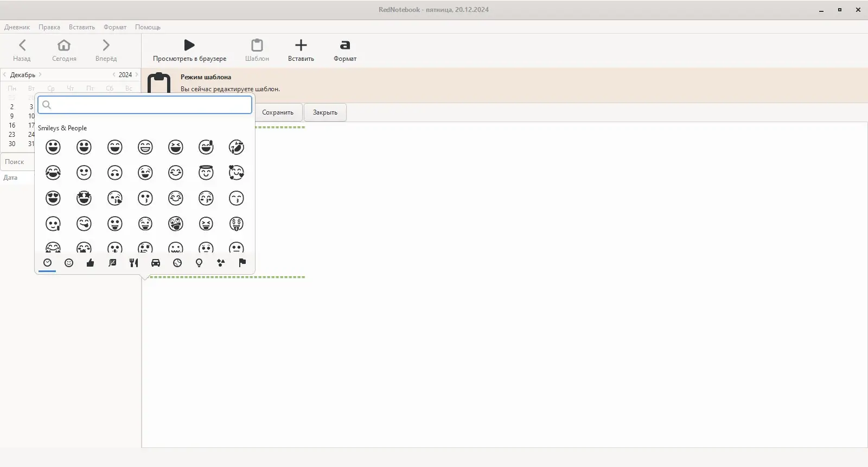868x467 pixels.
Task: Open the Правка menu
Action: [x=49, y=27]
